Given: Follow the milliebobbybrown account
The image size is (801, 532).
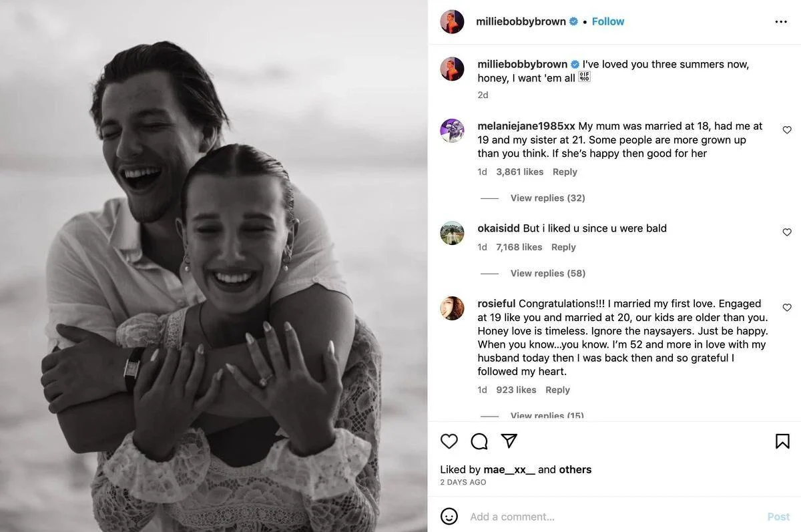Looking at the screenshot, I should pos(608,21).
